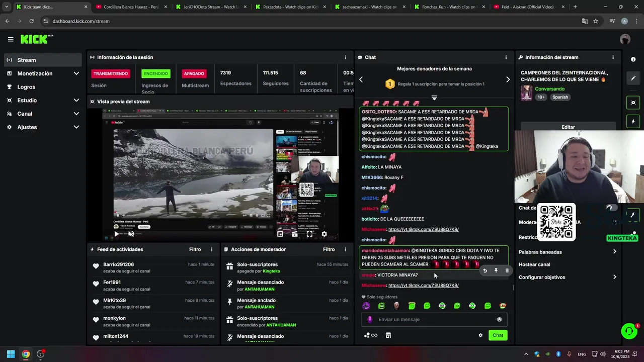Open Acciones de moderador Filtro dropdown
The height and width of the screenshot is (362, 644).
(x=329, y=249)
